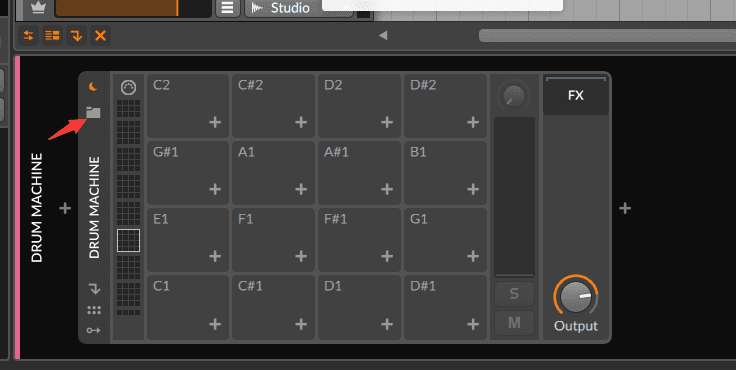Click the drum pad knob icon above grid
This screenshot has width=736, height=370.
click(128, 88)
